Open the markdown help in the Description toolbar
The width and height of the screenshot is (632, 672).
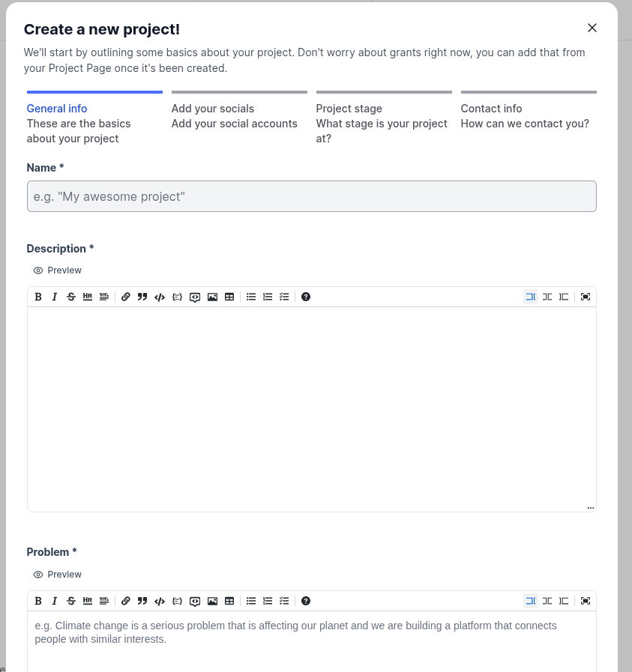pos(306,297)
